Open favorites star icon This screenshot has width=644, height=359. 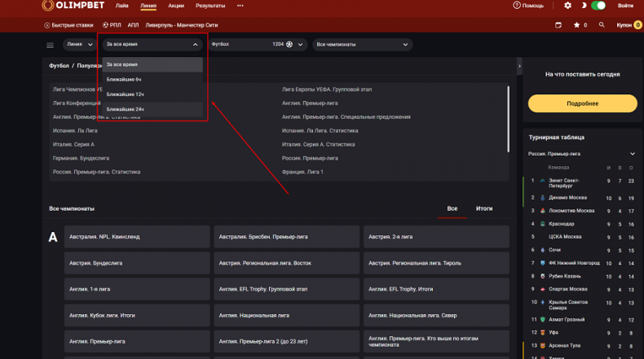[x=576, y=25]
